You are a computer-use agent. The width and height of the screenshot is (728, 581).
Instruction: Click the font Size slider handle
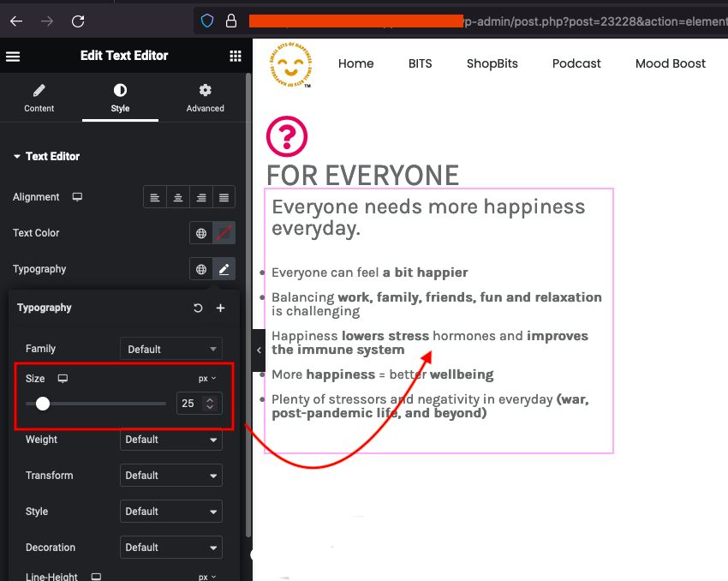coord(43,404)
